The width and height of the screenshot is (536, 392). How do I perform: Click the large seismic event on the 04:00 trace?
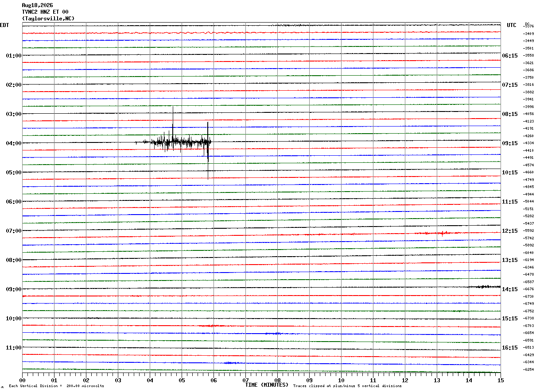click(x=174, y=142)
